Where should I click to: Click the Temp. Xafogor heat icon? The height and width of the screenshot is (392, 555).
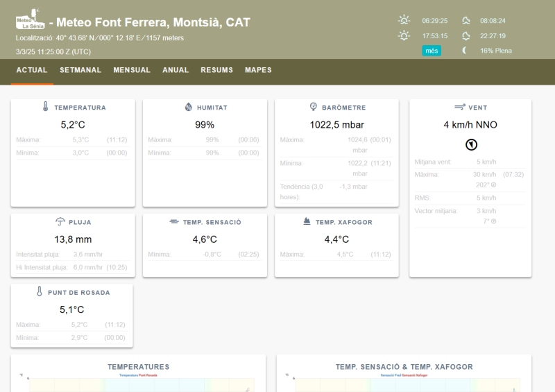(x=307, y=222)
